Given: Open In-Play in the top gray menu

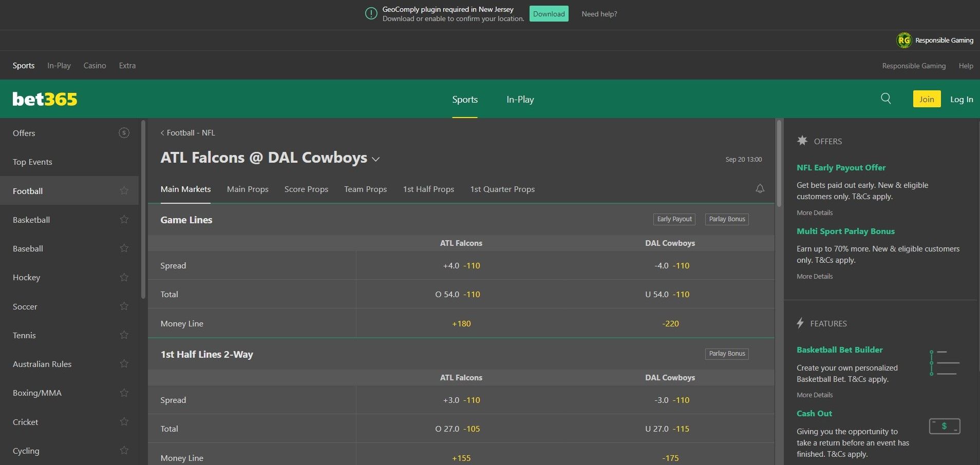Looking at the screenshot, I should (59, 66).
